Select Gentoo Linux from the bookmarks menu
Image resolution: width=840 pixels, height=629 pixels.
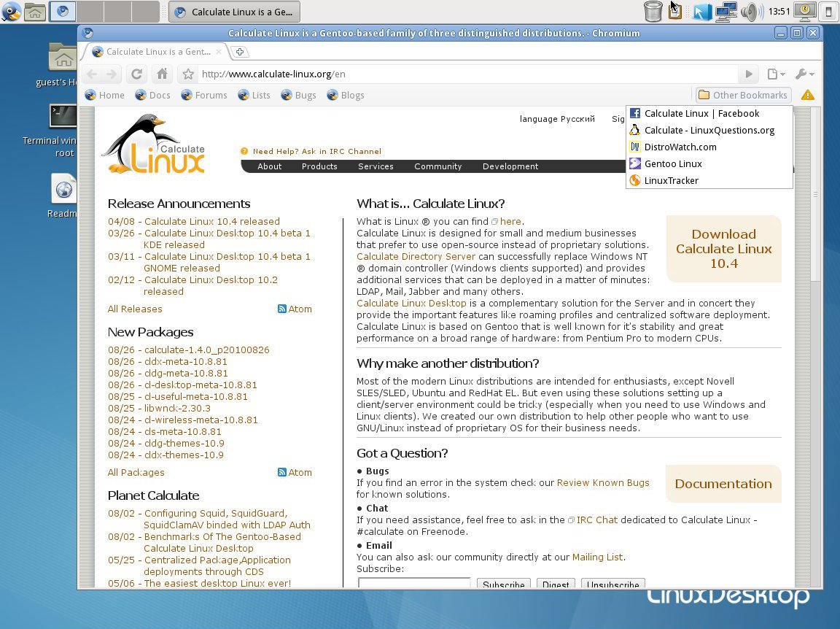pyautogui.click(x=672, y=163)
